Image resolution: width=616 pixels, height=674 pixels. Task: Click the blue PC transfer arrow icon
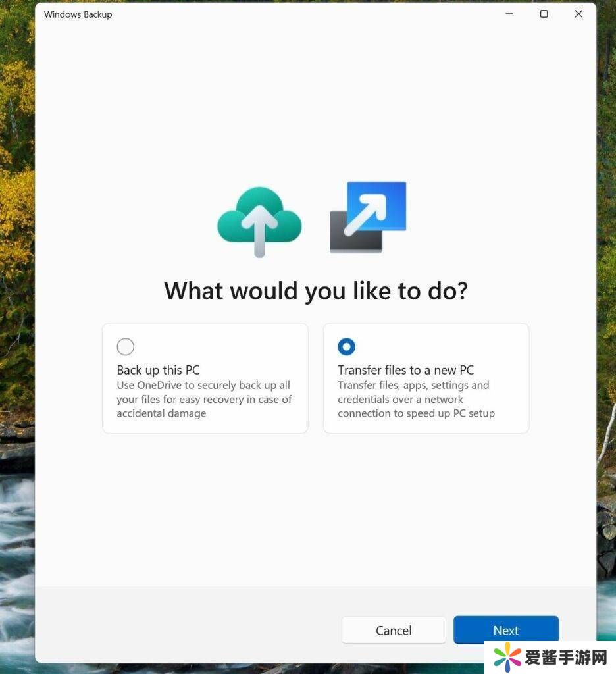point(368,217)
